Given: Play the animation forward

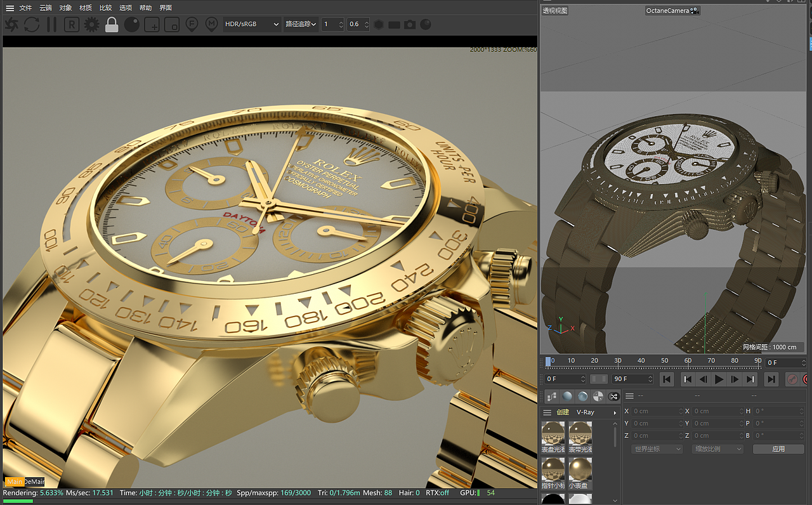Looking at the screenshot, I should pos(719,379).
